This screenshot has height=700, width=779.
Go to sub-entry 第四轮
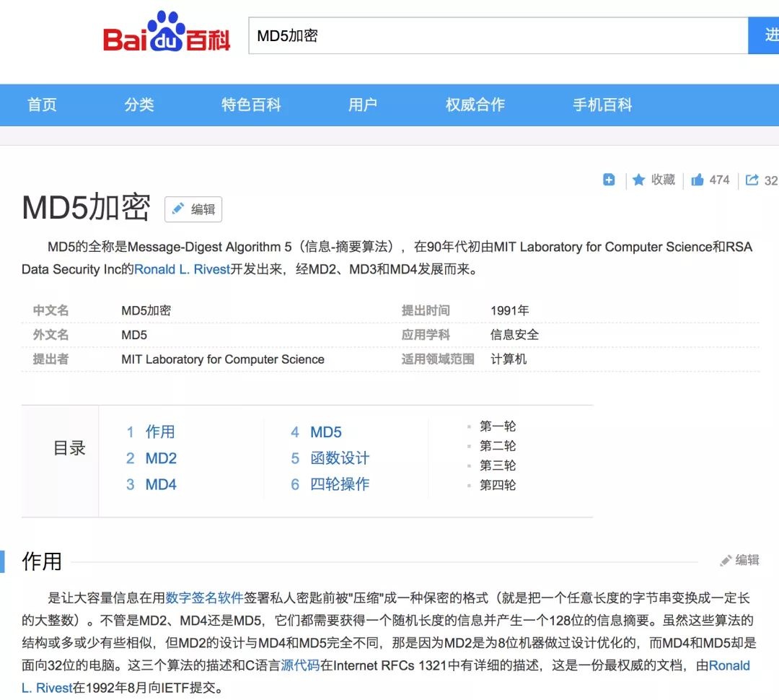497,485
